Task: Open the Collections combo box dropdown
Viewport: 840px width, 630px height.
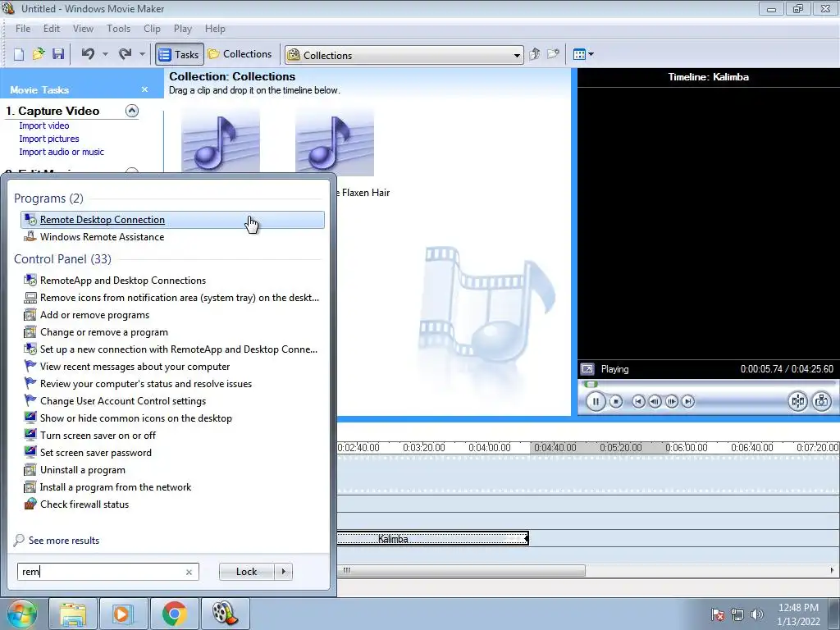Action: tap(517, 55)
